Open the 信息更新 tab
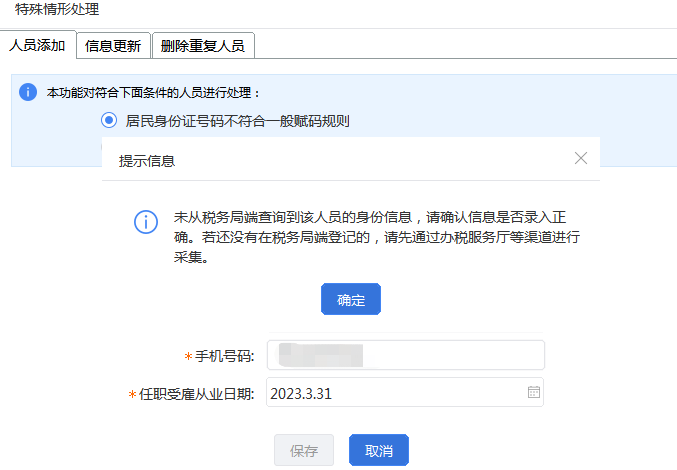 113,45
